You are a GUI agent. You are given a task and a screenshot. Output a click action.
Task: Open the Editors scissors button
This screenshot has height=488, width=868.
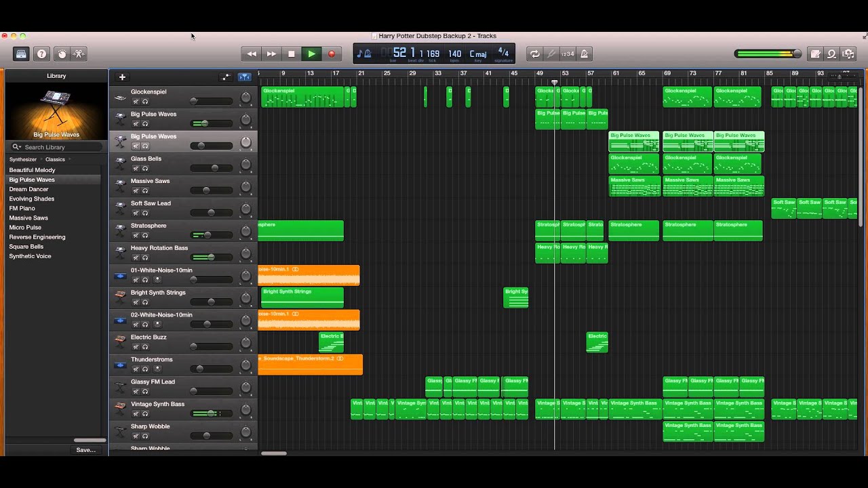click(x=79, y=54)
